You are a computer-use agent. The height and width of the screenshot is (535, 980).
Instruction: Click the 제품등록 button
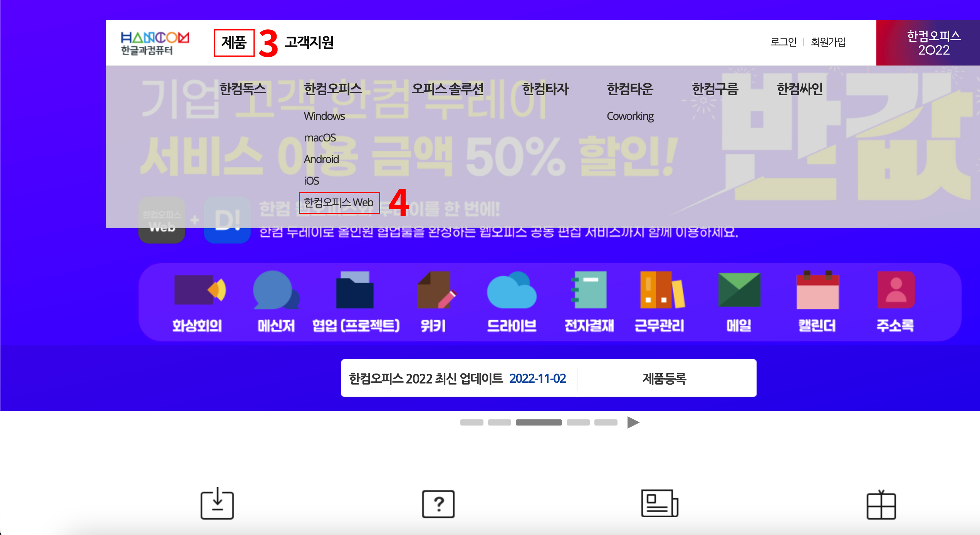665,379
